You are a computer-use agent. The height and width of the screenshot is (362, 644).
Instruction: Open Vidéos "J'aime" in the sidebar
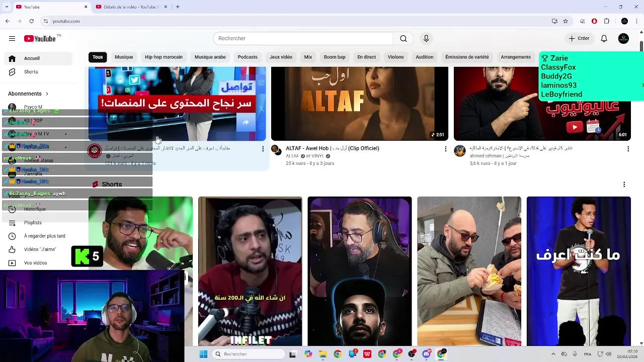pos(39,250)
